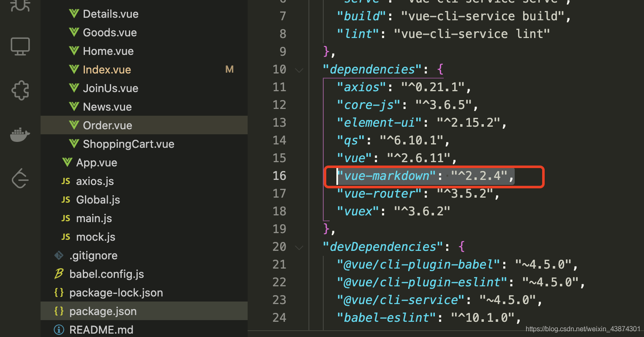Click git icon beside .gitignore
The image size is (644, 337).
(59, 255)
